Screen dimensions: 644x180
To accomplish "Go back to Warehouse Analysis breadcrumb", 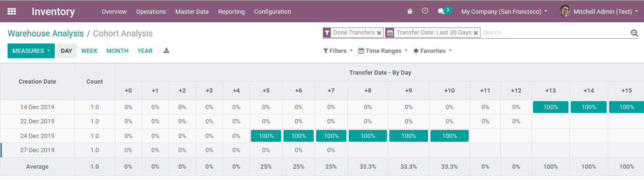I will [46, 33].
